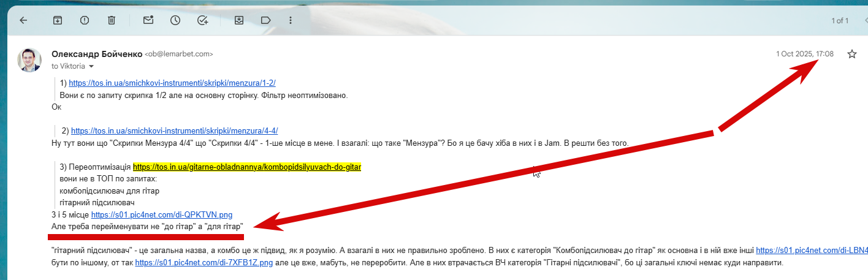
Task: Expand recipient details next to 'to Viktoria'
Action: click(92, 66)
